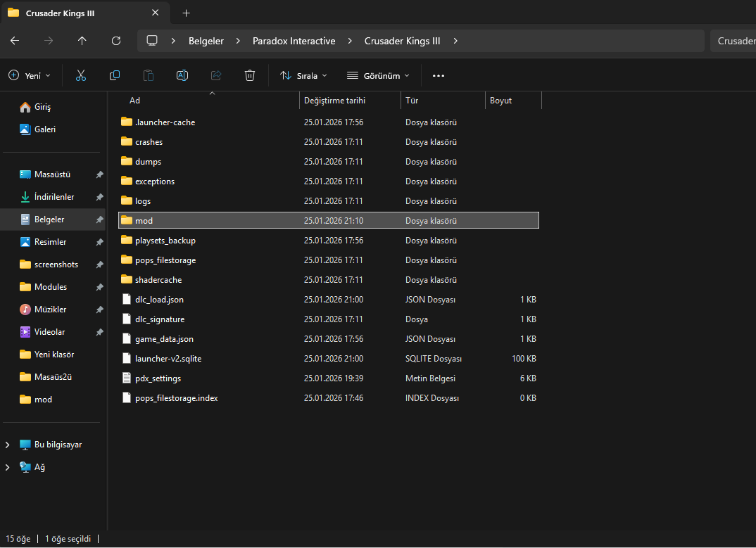Select pops_filestorage folder
The height and width of the screenshot is (548, 756).
click(x=329, y=260)
